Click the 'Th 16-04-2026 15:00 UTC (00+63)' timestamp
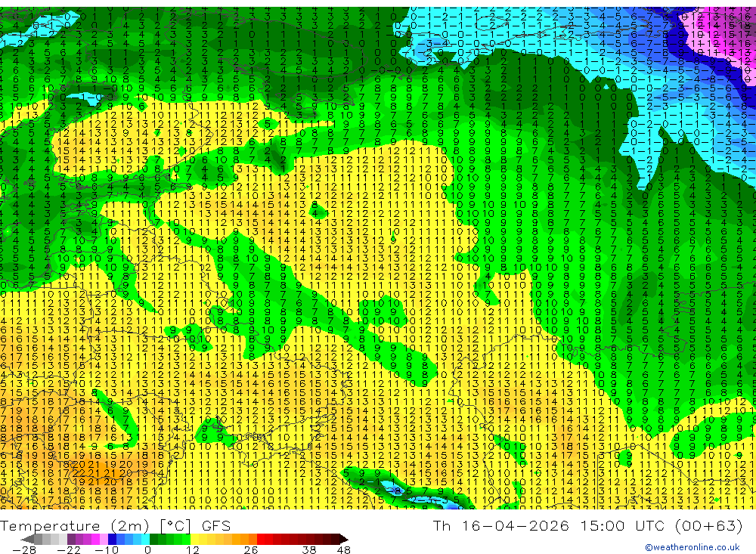756x554 pixels. pyautogui.click(x=587, y=525)
